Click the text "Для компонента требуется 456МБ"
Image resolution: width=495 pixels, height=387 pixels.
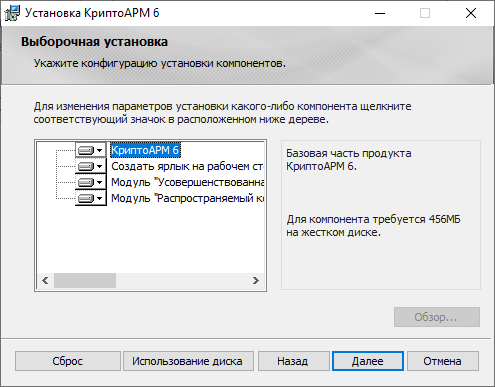click(x=373, y=219)
